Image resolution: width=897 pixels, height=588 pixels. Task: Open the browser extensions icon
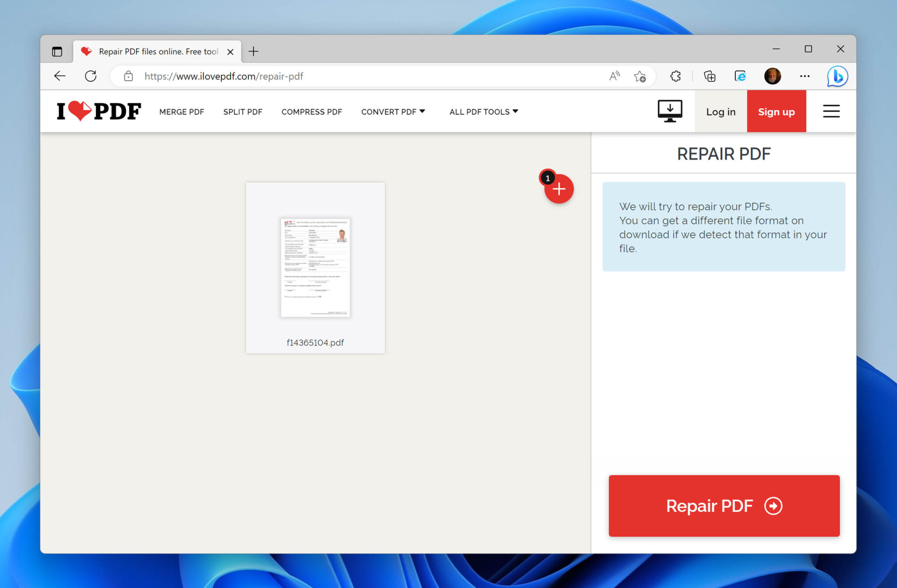[x=675, y=76]
